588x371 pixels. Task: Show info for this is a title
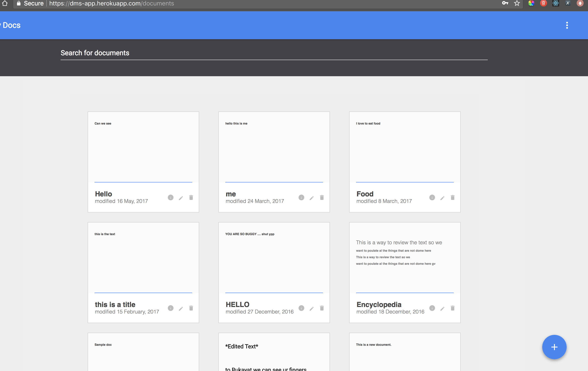click(x=170, y=308)
